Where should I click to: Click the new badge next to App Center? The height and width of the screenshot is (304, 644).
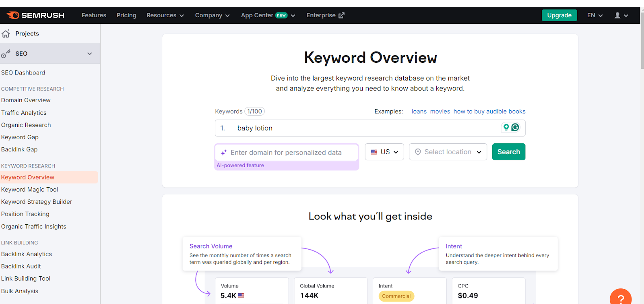281,15
